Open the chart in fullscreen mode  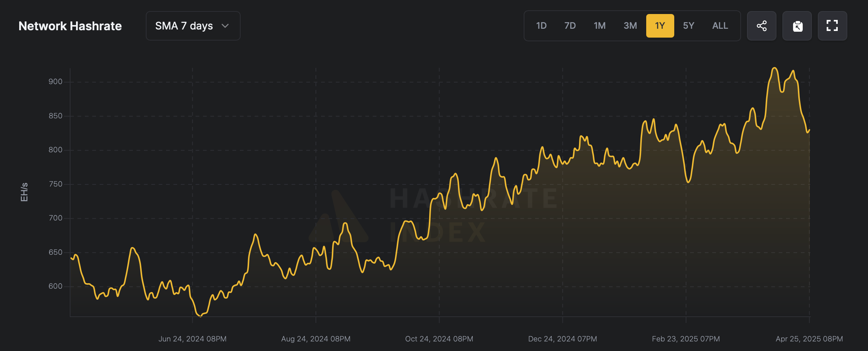(832, 26)
